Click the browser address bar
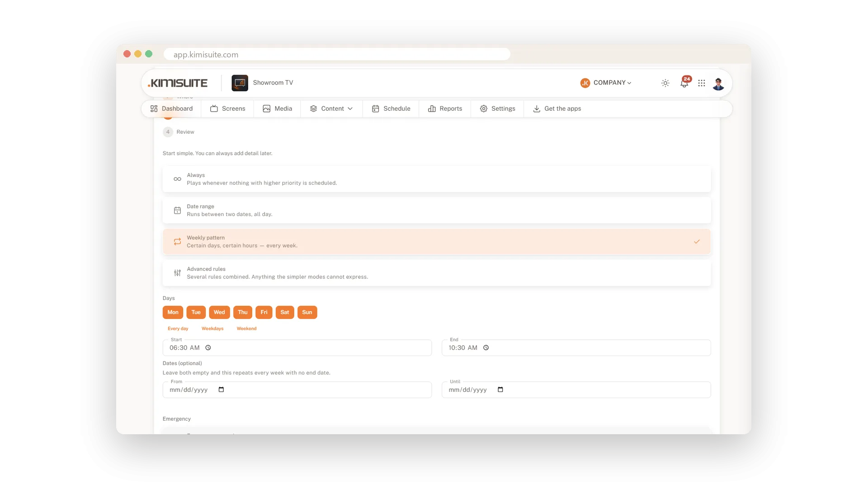Image resolution: width=868 pixels, height=488 pixels. pos(337,54)
